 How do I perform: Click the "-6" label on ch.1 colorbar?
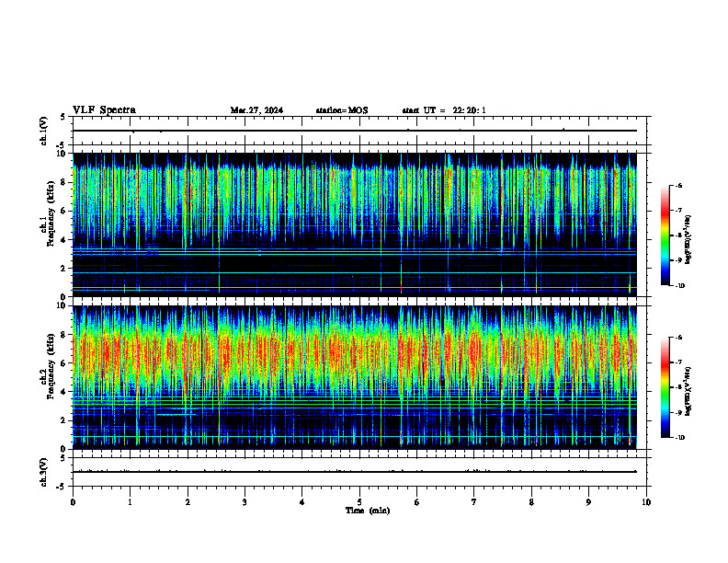point(678,185)
